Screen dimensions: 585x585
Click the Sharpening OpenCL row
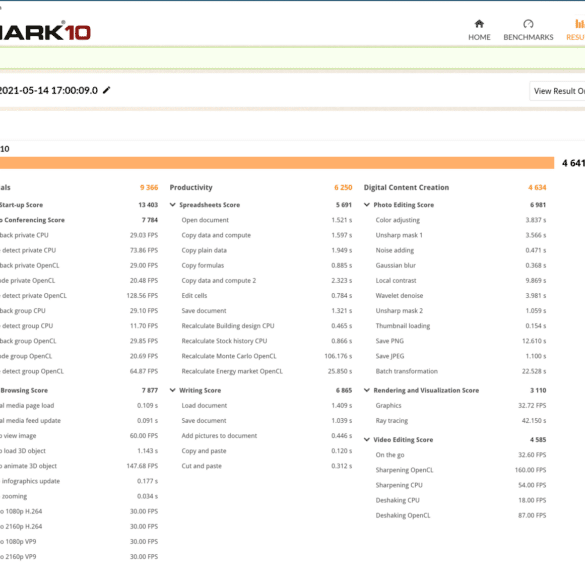461,470
